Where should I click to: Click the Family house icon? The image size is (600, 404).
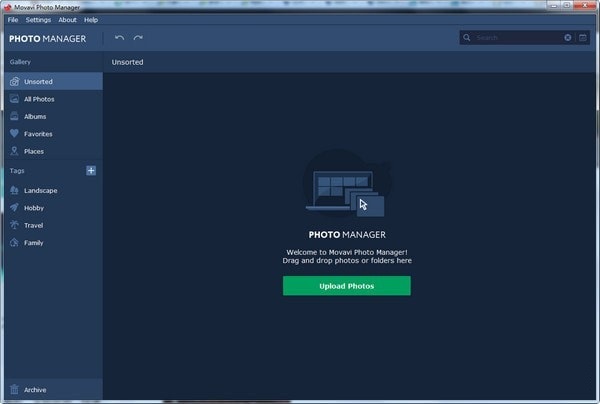15,243
